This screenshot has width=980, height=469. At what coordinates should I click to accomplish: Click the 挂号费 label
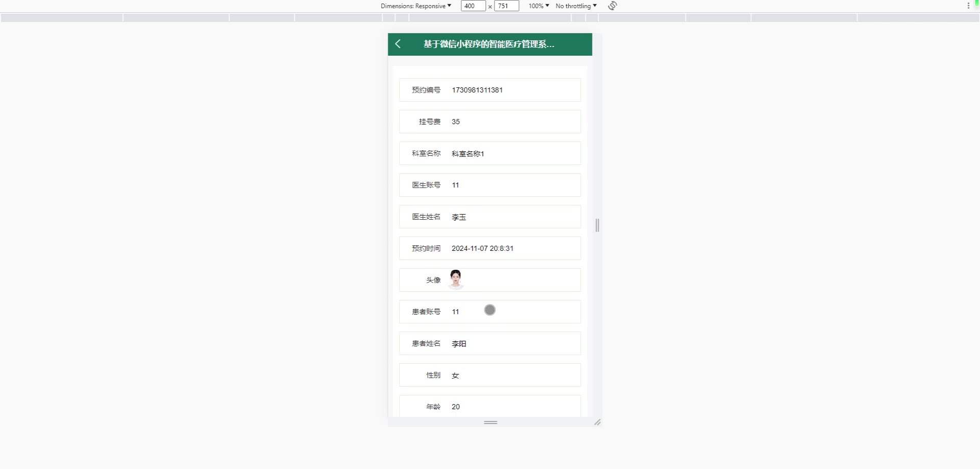coord(430,122)
